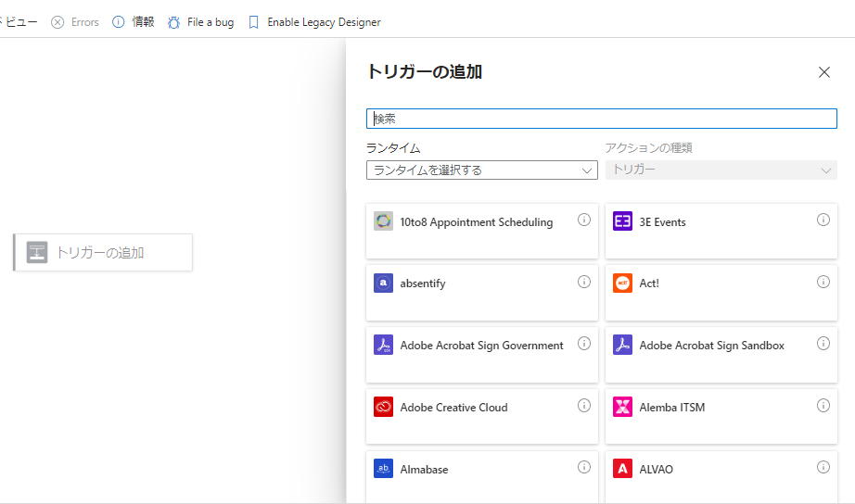855x504 pixels.
Task: Click the Adobe Creative Cloud icon
Action: coord(384,407)
